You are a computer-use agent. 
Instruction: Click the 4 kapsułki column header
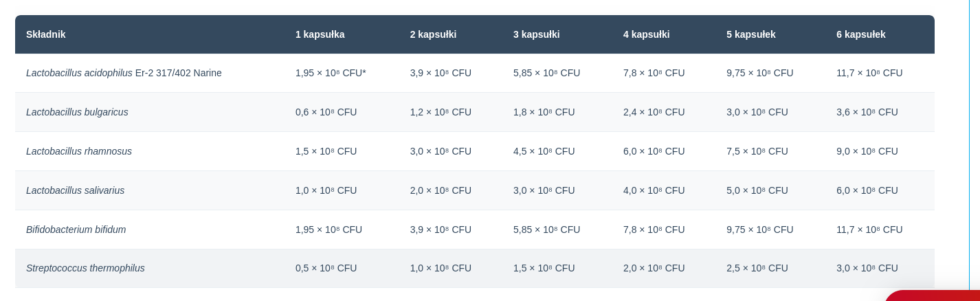click(647, 34)
